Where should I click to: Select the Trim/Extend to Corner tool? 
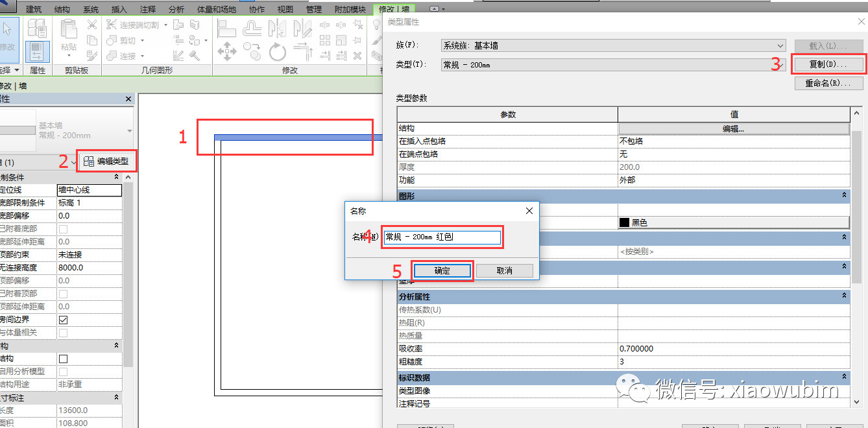[302, 51]
